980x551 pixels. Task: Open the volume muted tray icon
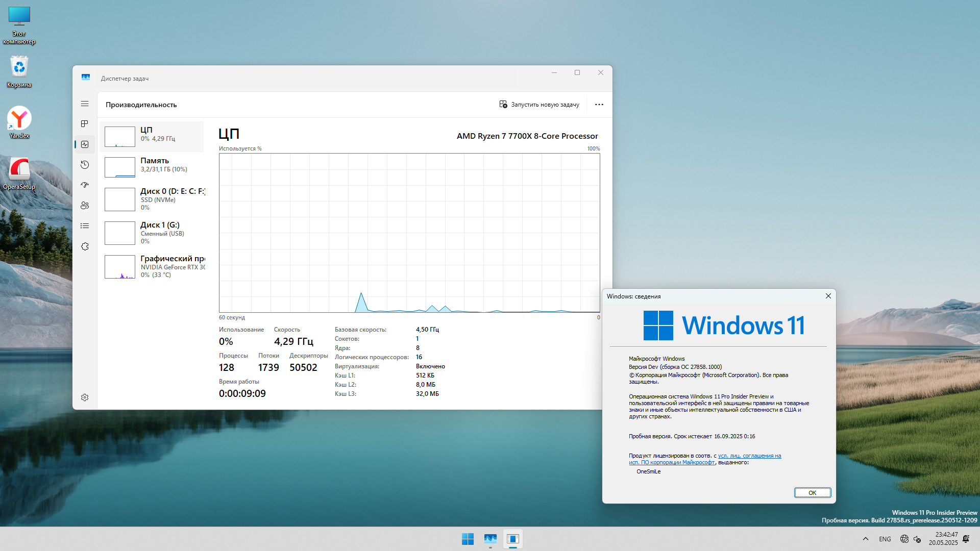point(917,539)
